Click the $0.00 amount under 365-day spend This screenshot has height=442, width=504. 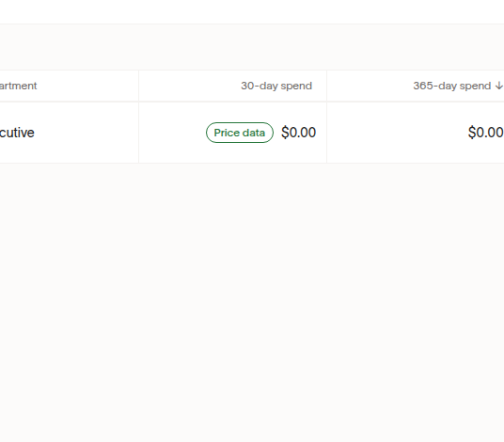[486, 133]
